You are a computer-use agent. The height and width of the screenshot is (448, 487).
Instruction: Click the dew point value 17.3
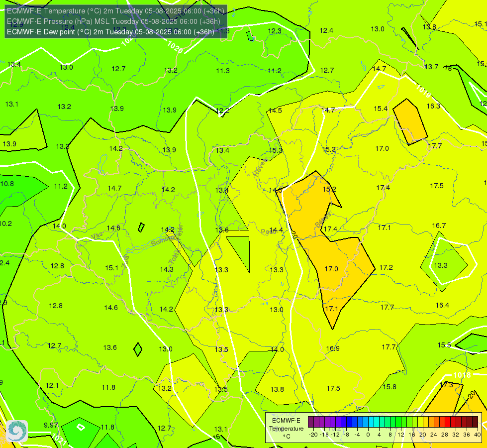tap(446, 385)
